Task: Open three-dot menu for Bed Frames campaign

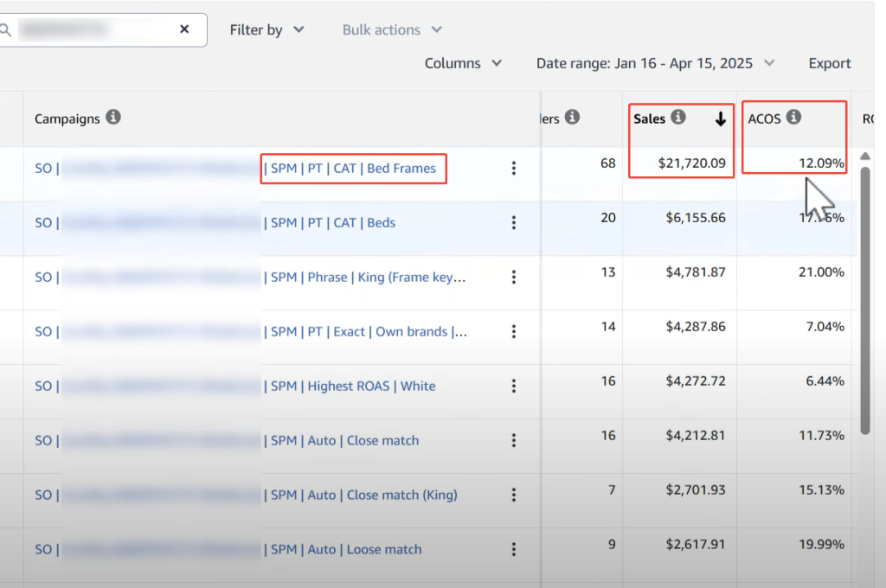Action: [x=514, y=169]
